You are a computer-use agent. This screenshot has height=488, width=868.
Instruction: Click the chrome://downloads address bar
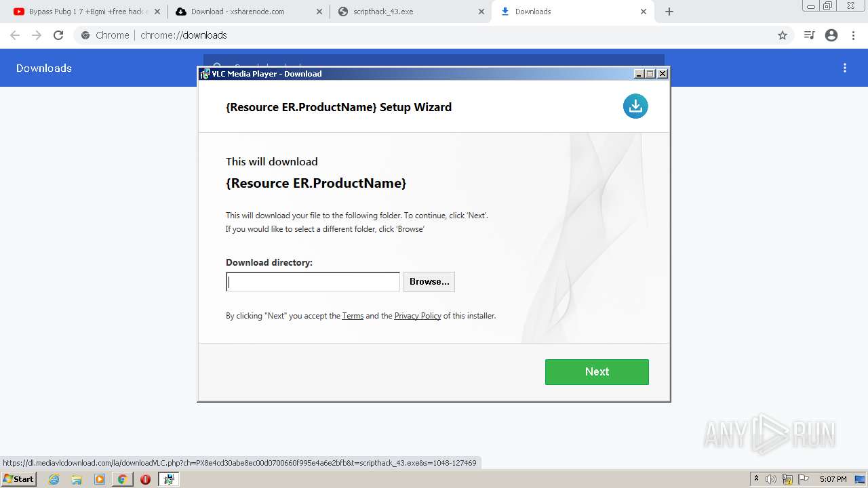pos(434,35)
